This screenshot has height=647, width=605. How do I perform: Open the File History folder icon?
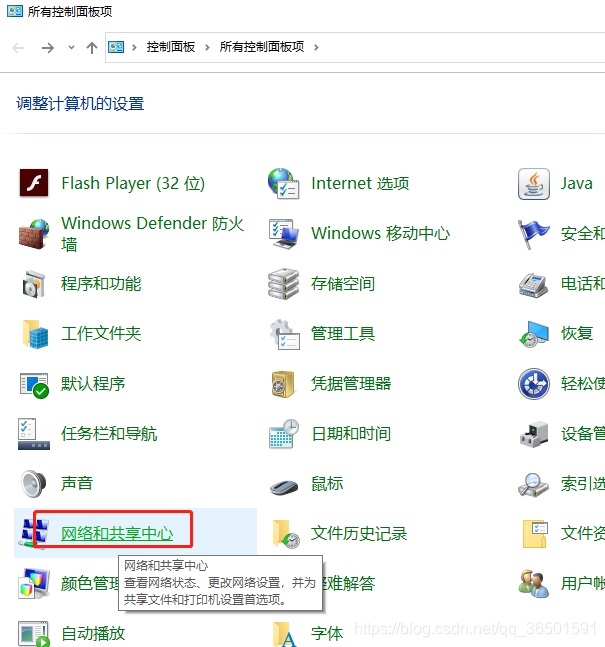286,534
